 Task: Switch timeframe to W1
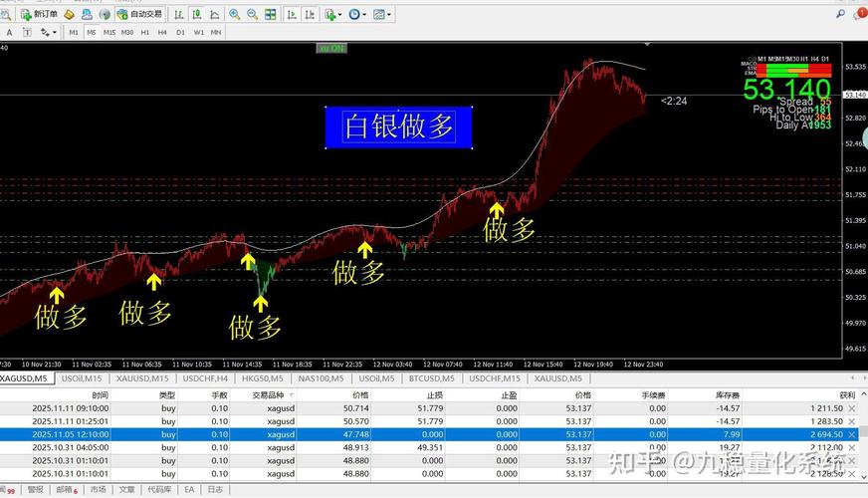(x=198, y=33)
